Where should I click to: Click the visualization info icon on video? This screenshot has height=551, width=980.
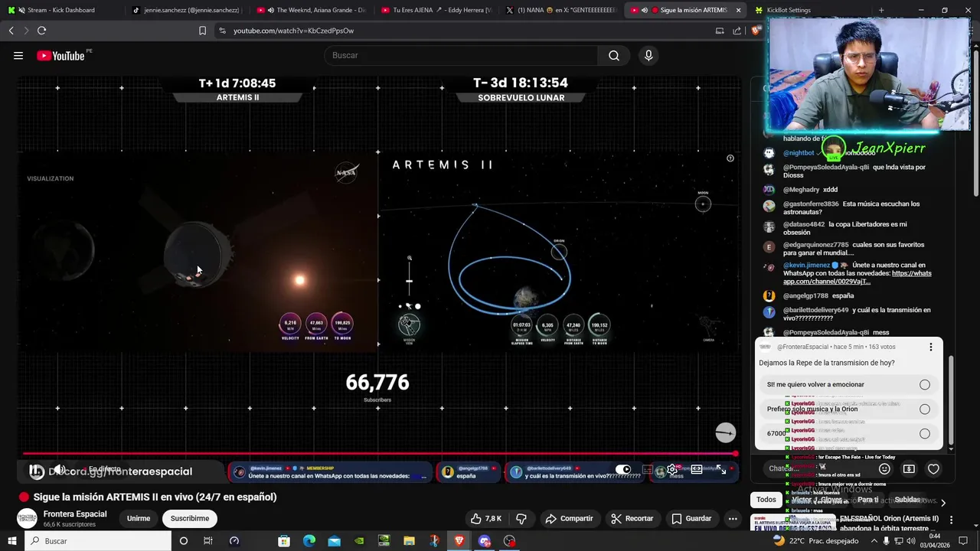coord(730,158)
